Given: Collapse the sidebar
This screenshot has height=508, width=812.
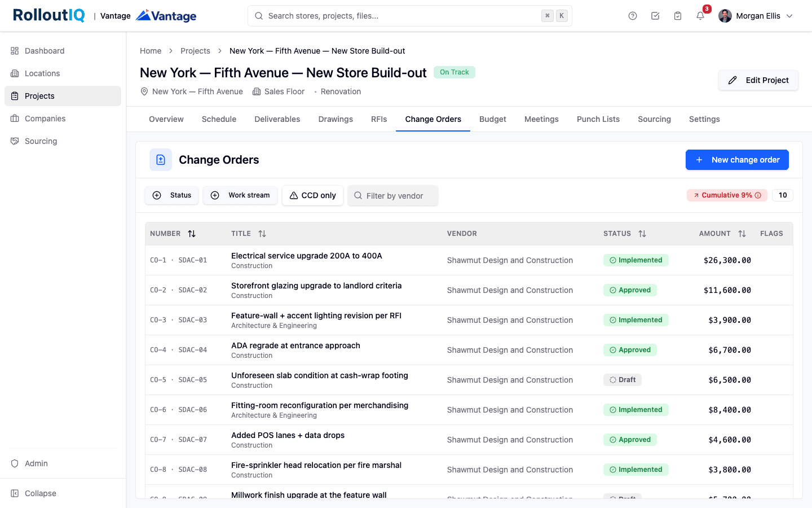Looking at the screenshot, I should (63, 493).
